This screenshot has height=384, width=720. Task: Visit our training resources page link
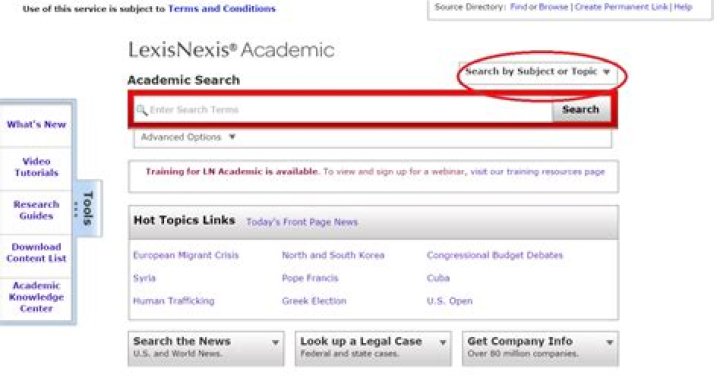point(537,172)
